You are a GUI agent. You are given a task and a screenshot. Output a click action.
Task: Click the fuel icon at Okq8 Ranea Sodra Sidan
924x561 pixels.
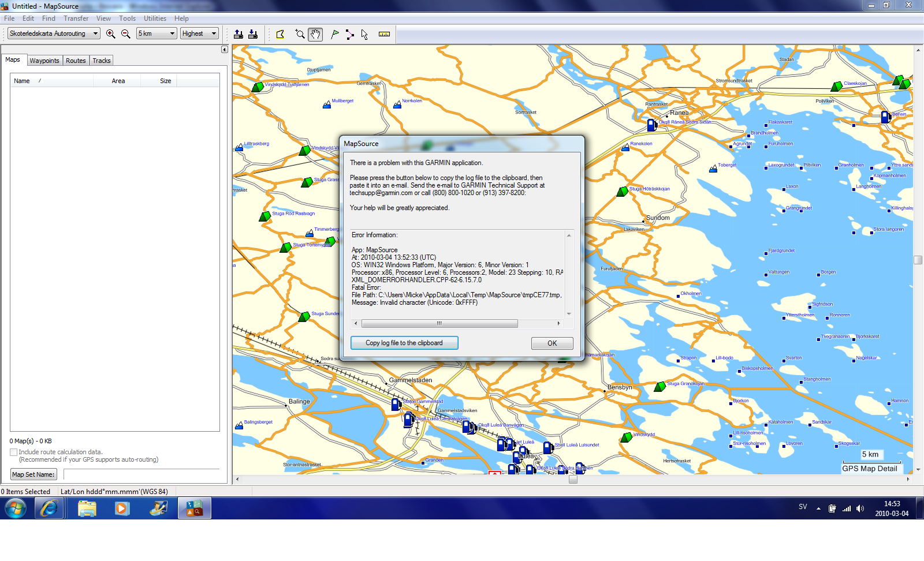click(652, 124)
